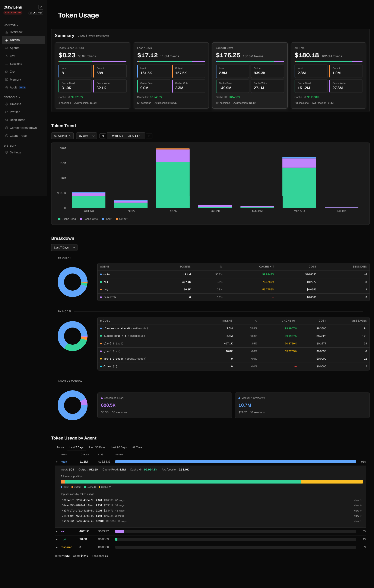
Task: Select the All Time tab
Action: (137, 447)
